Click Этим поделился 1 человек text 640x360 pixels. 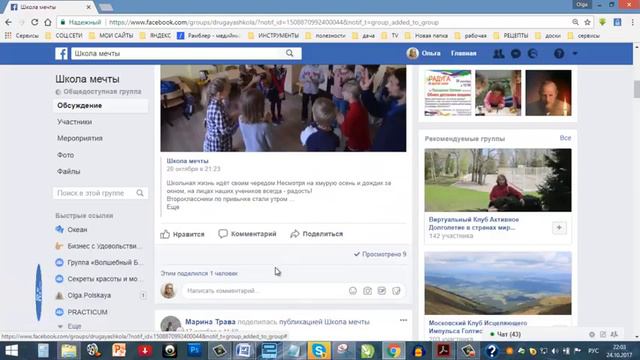[199, 273]
